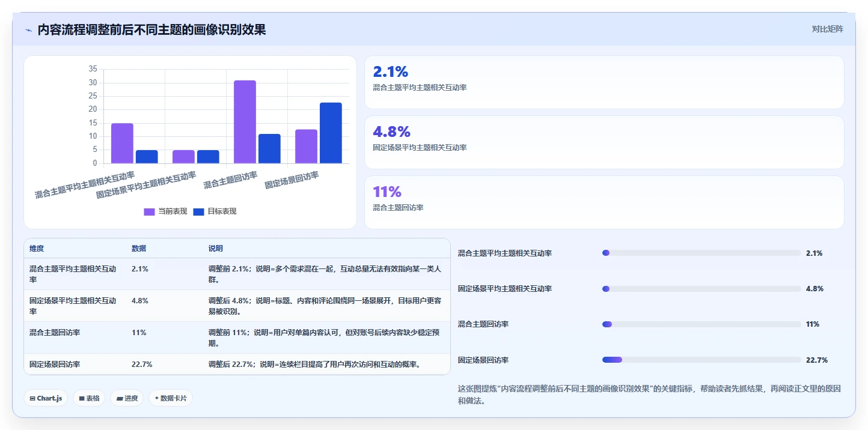Click the description starting 调整后 22.7%
868x430 pixels.
pos(314,364)
